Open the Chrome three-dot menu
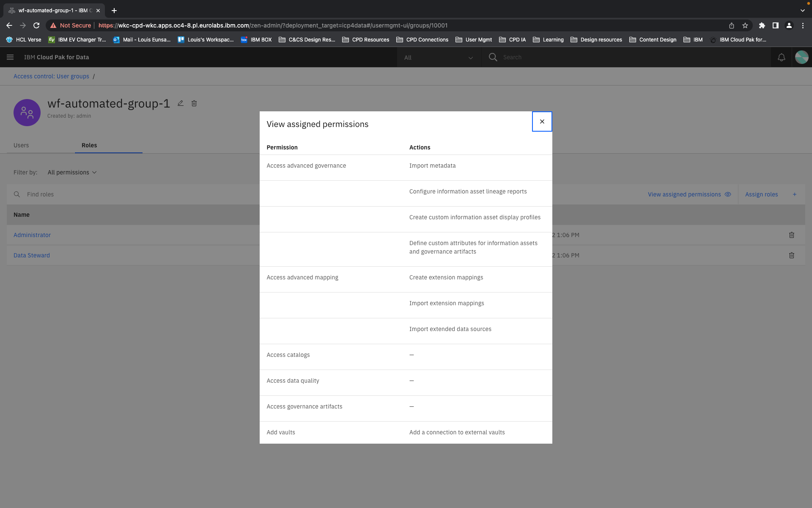Screen dimensions: 812x508 [803, 25]
